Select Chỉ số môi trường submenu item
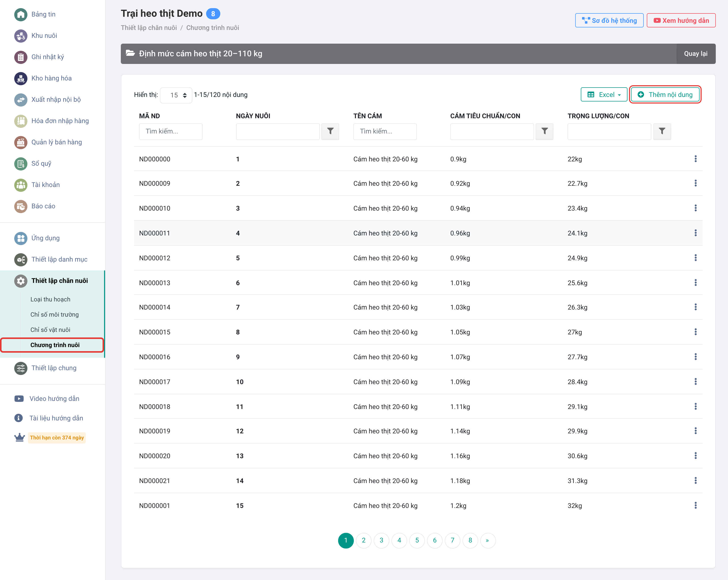This screenshot has width=728, height=580. [54, 315]
